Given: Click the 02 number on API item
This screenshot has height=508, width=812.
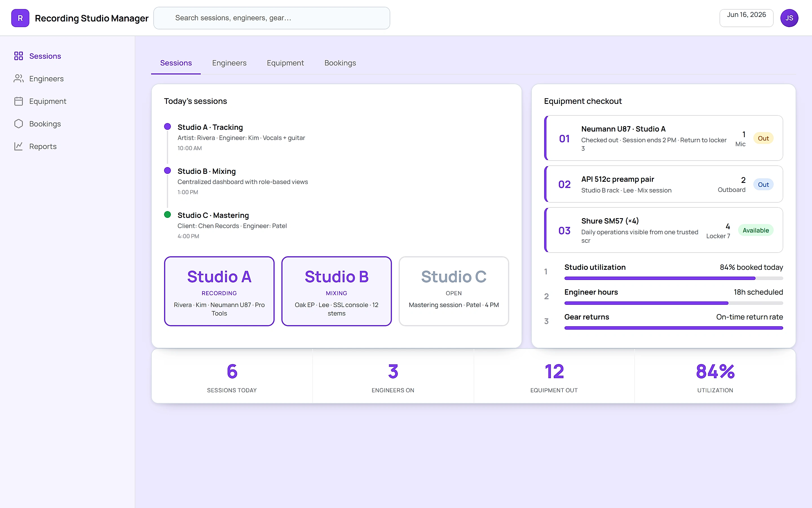Looking at the screenshot, I should [x=564, y=184].
